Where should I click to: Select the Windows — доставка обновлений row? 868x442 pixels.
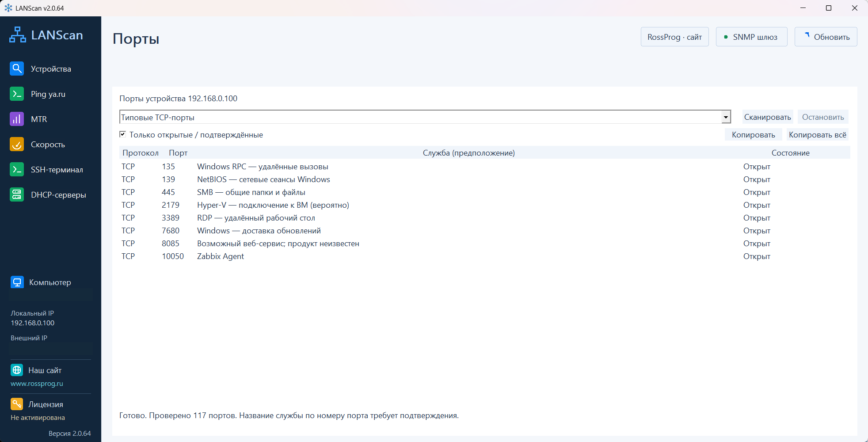coord(485,231)
